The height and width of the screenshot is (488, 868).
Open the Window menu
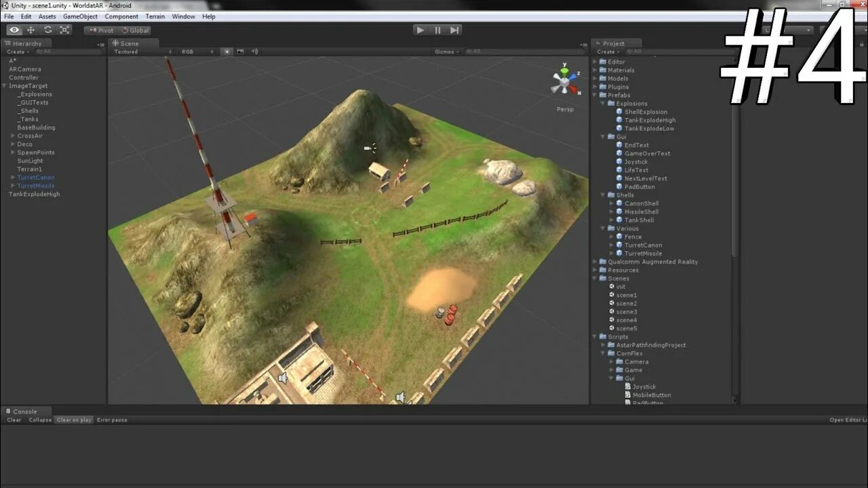click(184, 16)
